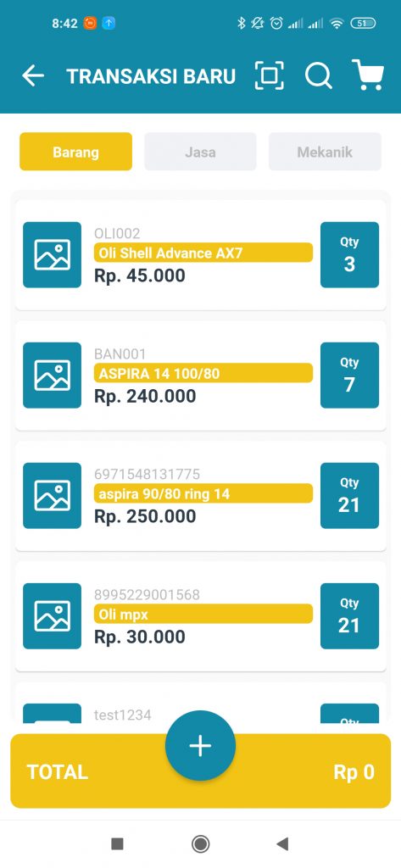The image size is (401, 868).
Task: Open the search magnifier icon
Action: point(319,75)
